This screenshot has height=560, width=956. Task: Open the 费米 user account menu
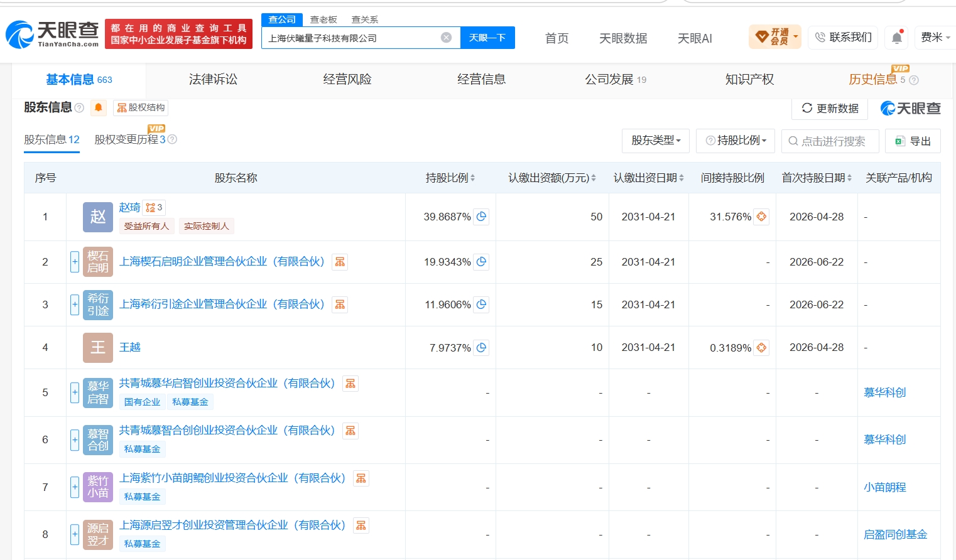(x=935, y=38)
